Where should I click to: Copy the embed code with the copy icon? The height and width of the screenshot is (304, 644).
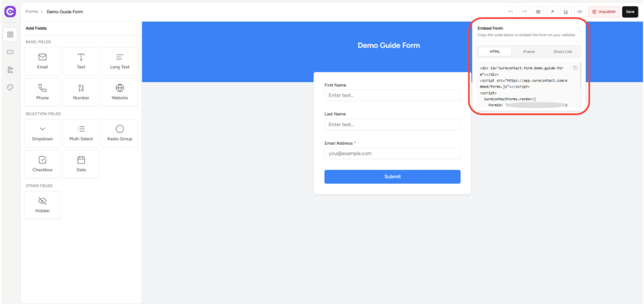(x=575, y=68)
